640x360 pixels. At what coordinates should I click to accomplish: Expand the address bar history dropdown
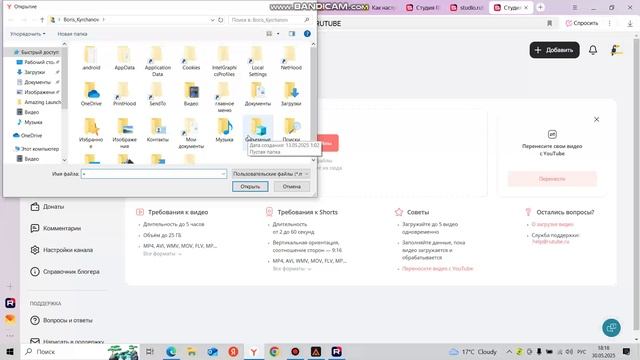click(212, 20)
